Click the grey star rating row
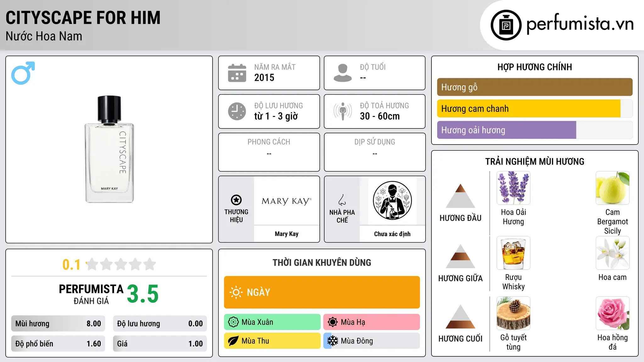 [121, 264]
